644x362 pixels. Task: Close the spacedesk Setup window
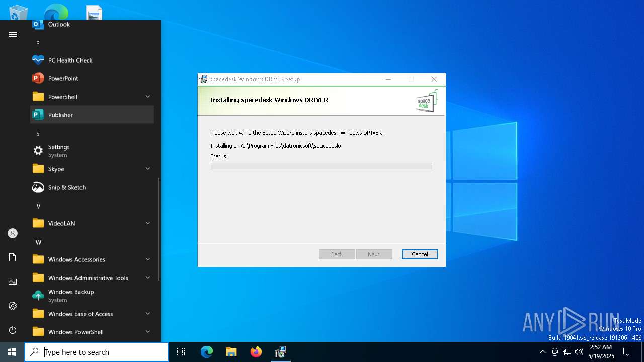tap(434, 79)
